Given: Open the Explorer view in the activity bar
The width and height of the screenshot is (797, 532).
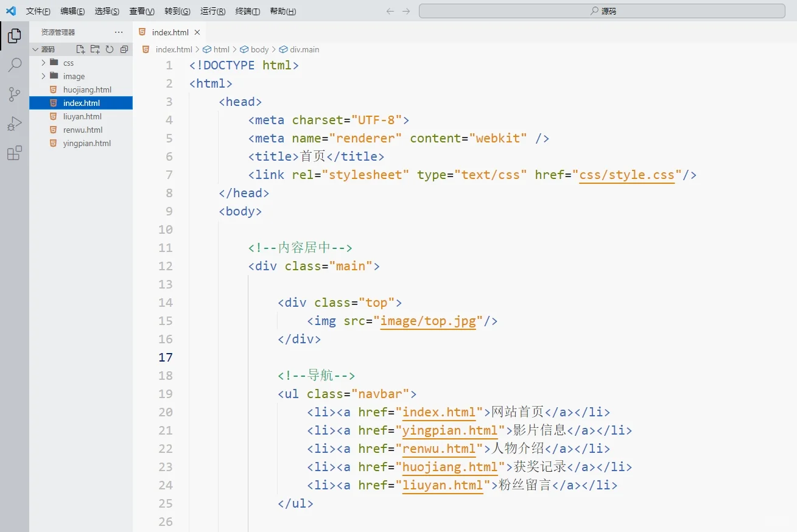Looking at the screenshot, I should pos(14,35).
